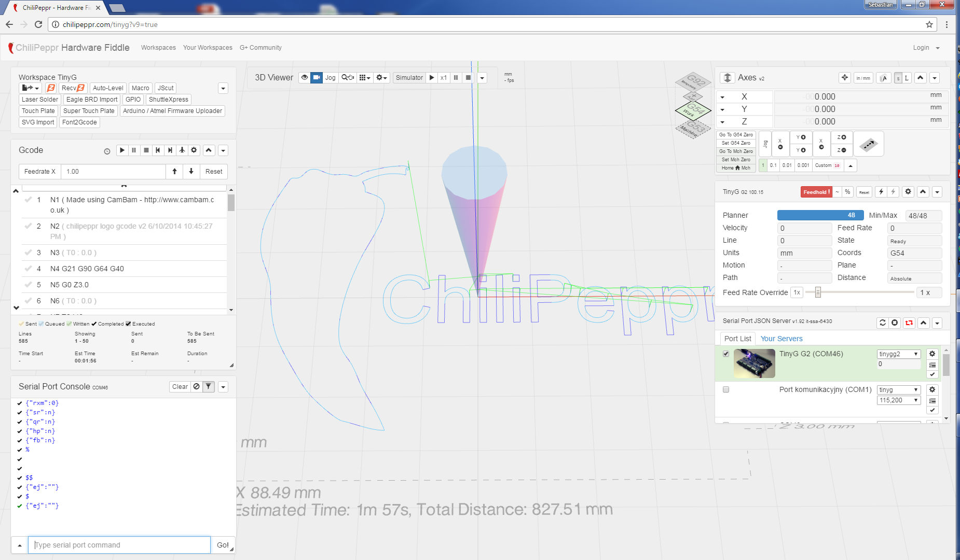Viewport: 960px width, 560px height.
Task: Jog Y axis positive
Action: (801, 137)
